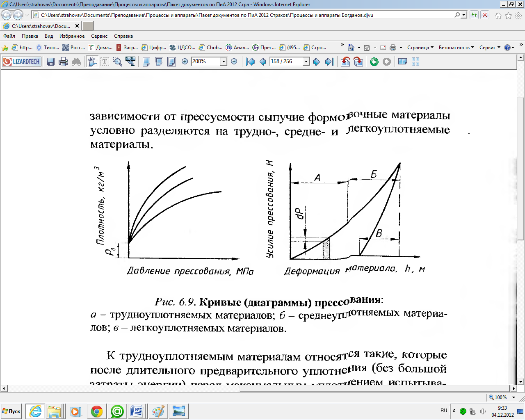Open the Прес... favorites link

click(x=264, y=48)
